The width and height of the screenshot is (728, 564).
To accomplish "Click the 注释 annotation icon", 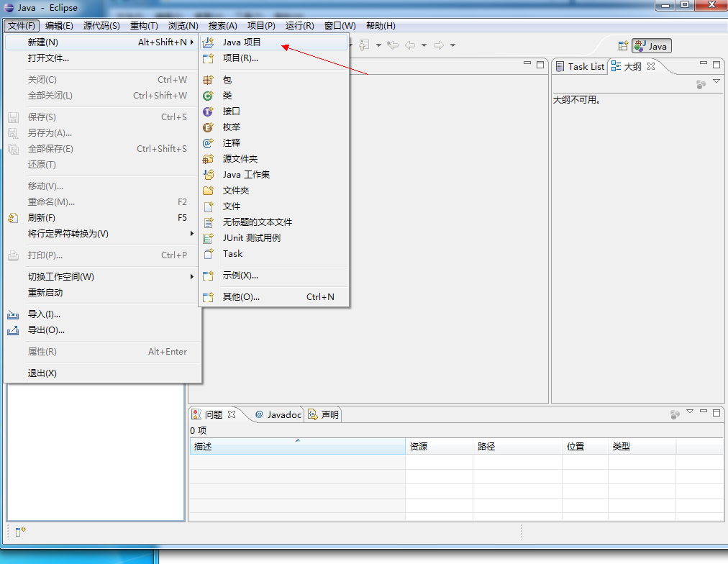I will pyautogui.click(x=208, y=143).
